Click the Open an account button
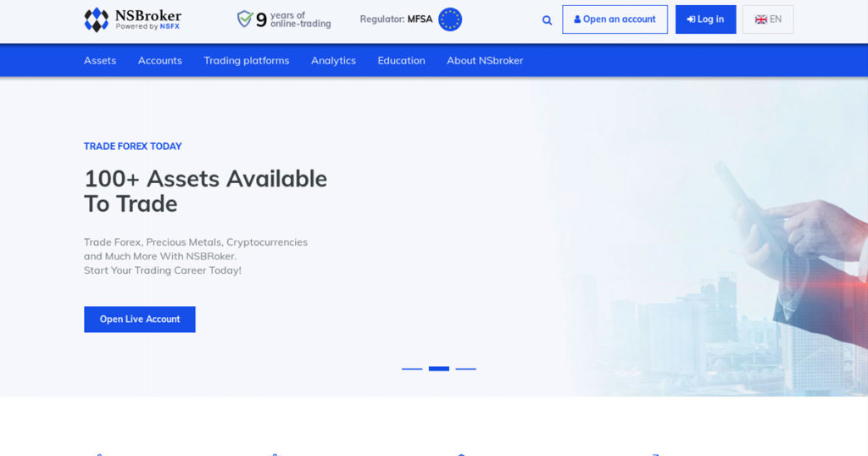Image resolution: width=868 pixels, height=456 pixels. coord(615,19)
